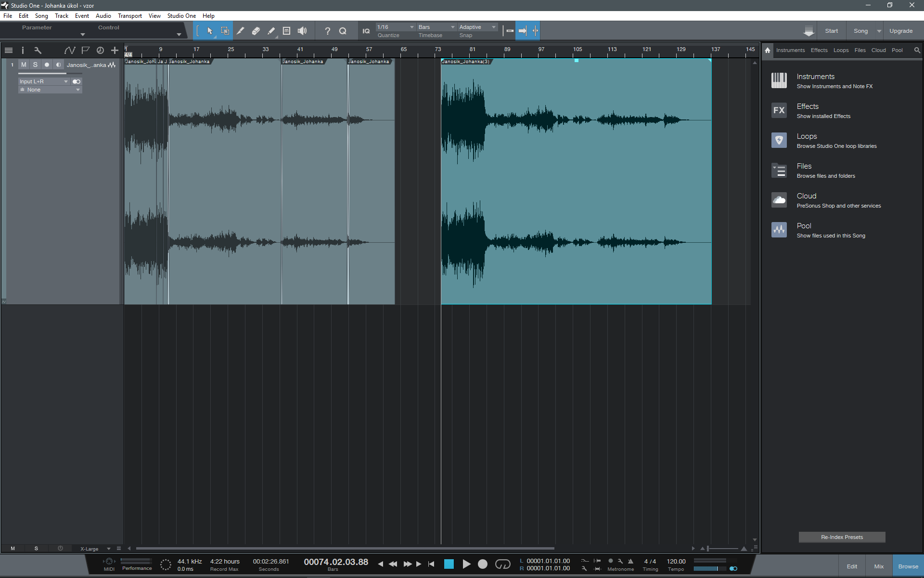Select the Listen speaker tool
924x578 pixels.
point(302,31)
